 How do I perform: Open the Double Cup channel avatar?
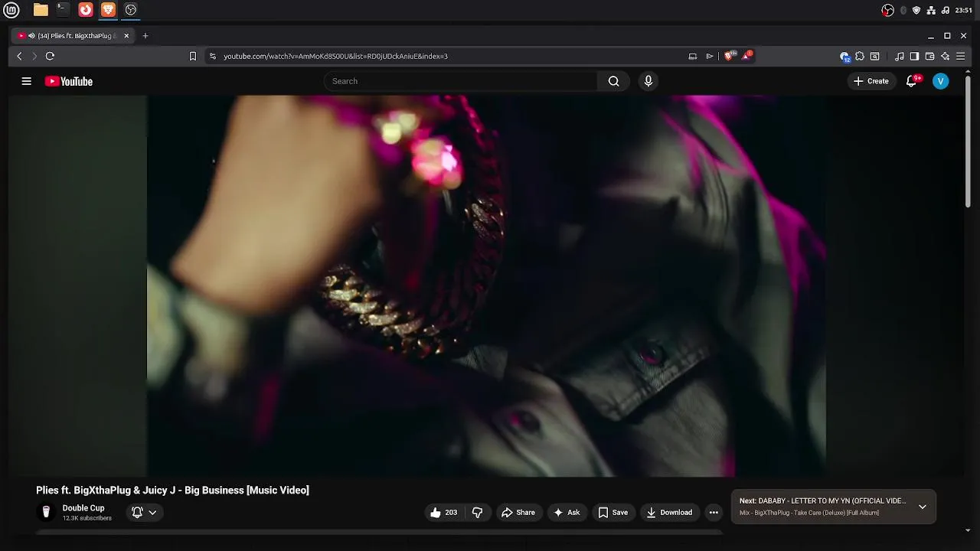[46, 513]
